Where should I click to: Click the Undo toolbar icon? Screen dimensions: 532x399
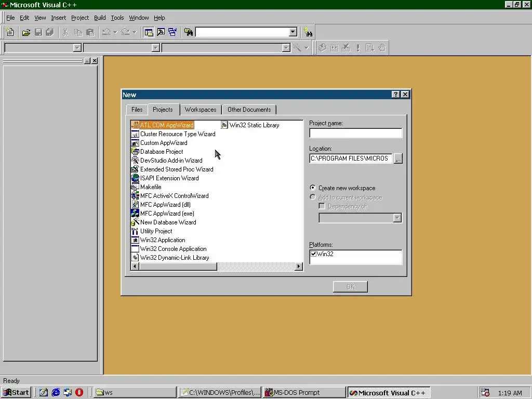[x=106, y=32]
